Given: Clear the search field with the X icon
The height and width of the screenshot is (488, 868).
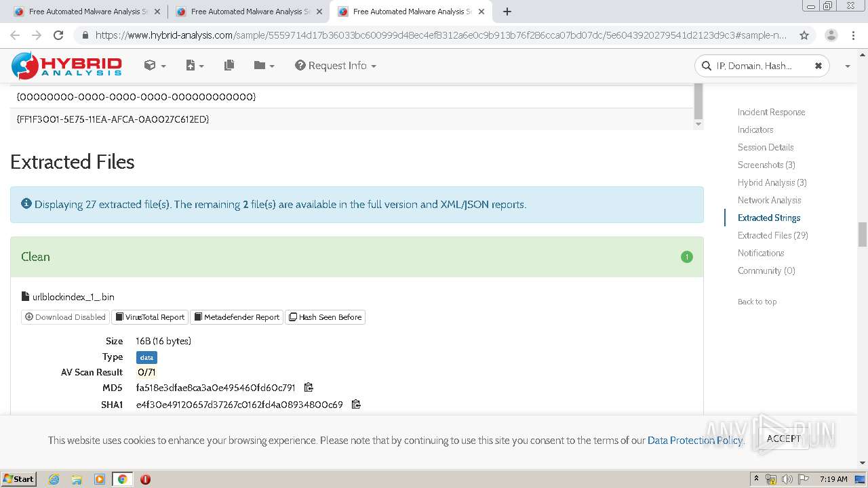Looking at the screenshot, I should click(818, 66).
